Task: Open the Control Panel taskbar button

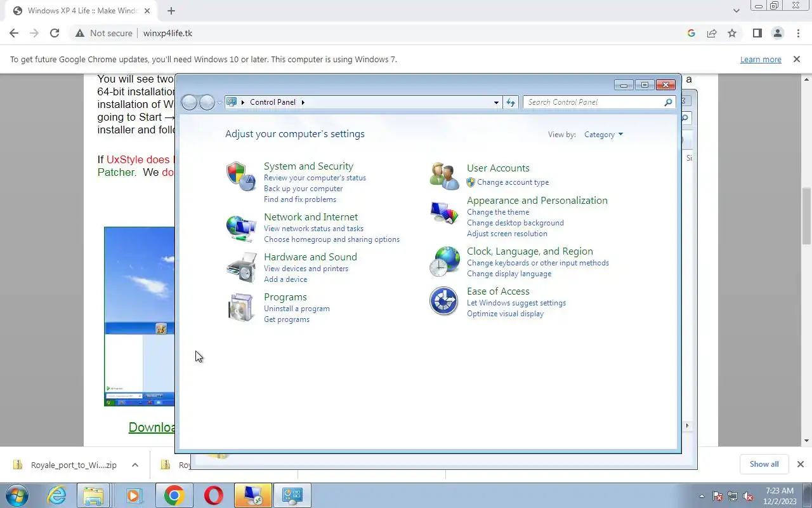Action: [x=292, y=495]
